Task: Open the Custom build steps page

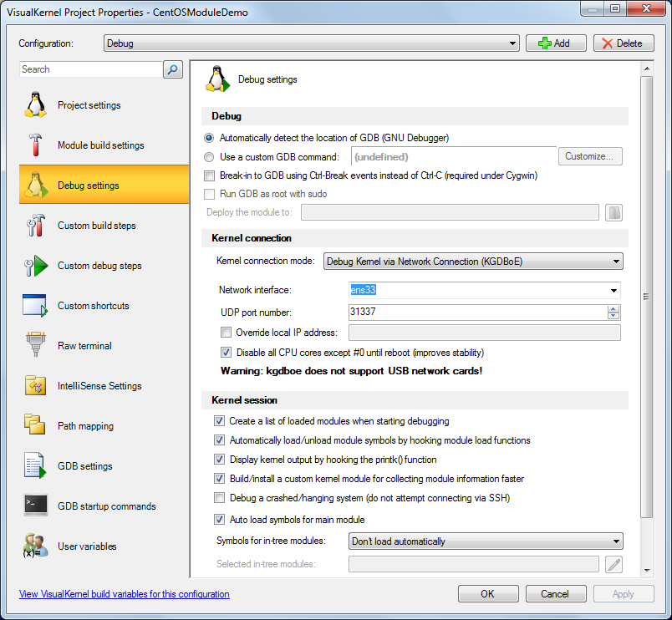Action: coord(104,226)
